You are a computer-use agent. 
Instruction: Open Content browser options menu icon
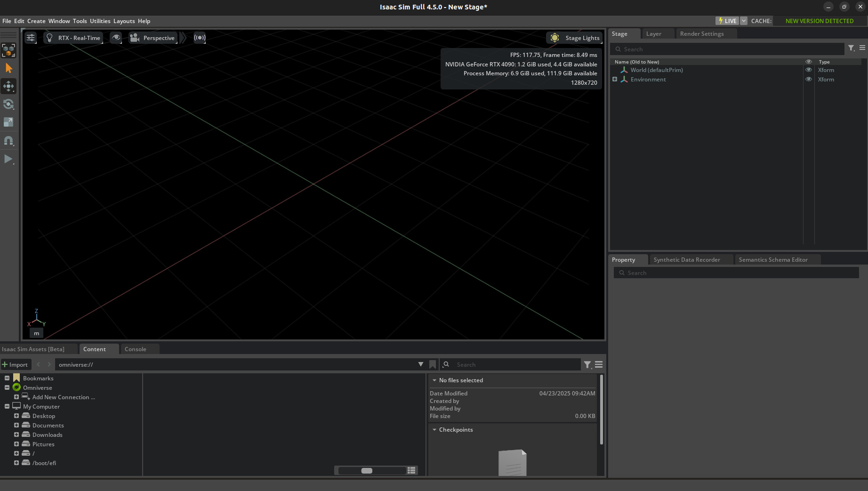(x=599, y=364)
